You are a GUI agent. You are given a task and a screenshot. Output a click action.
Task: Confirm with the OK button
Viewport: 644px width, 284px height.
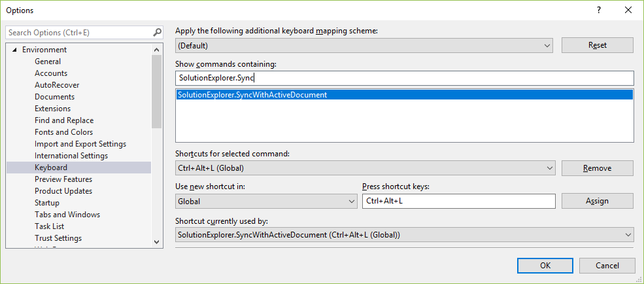tap(545, 266)
